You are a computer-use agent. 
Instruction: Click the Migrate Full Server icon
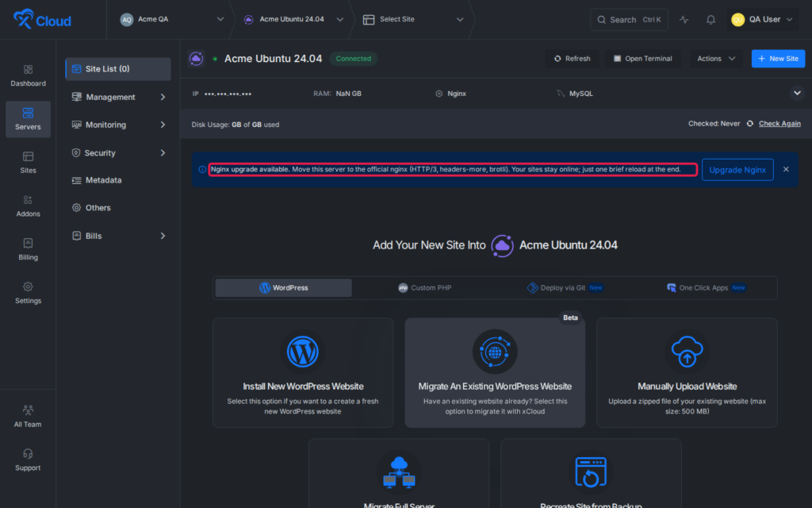coord(399,472)
